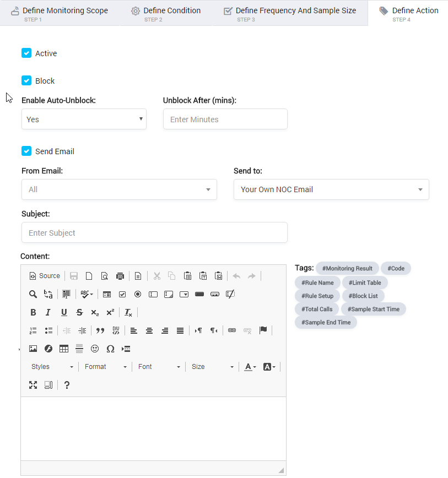Go to Define Condition step tab
The height and width of the screenshot is (478, 448).
[166, 13]
